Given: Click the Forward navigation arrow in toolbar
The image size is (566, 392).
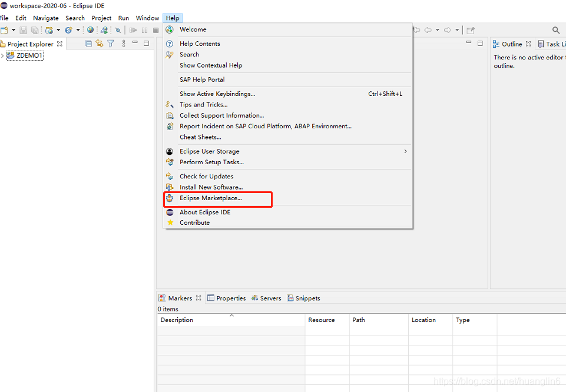Looking at the screenshot, I should click(x=448, y=30).
